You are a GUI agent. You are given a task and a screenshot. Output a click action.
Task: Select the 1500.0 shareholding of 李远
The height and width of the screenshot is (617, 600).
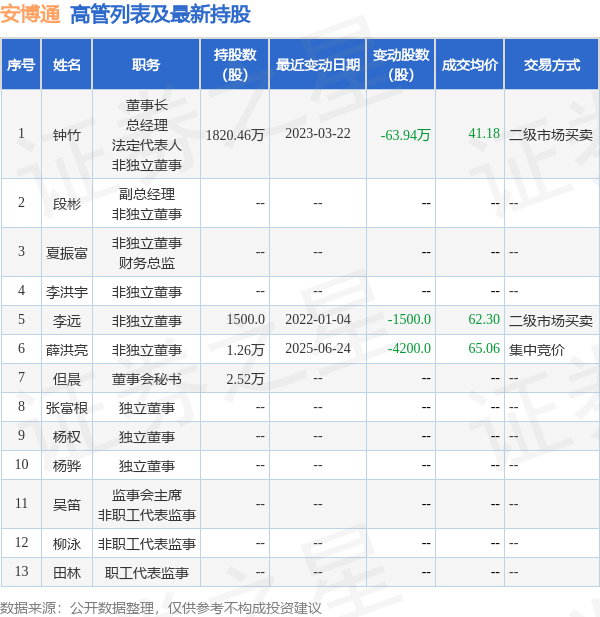pos(246,319)
